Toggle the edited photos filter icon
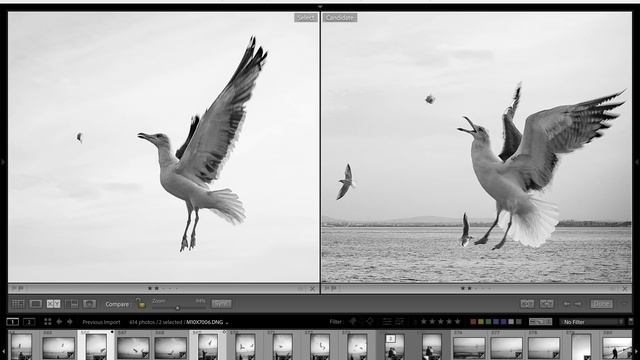The image size is (640, 360). [387, 322]
